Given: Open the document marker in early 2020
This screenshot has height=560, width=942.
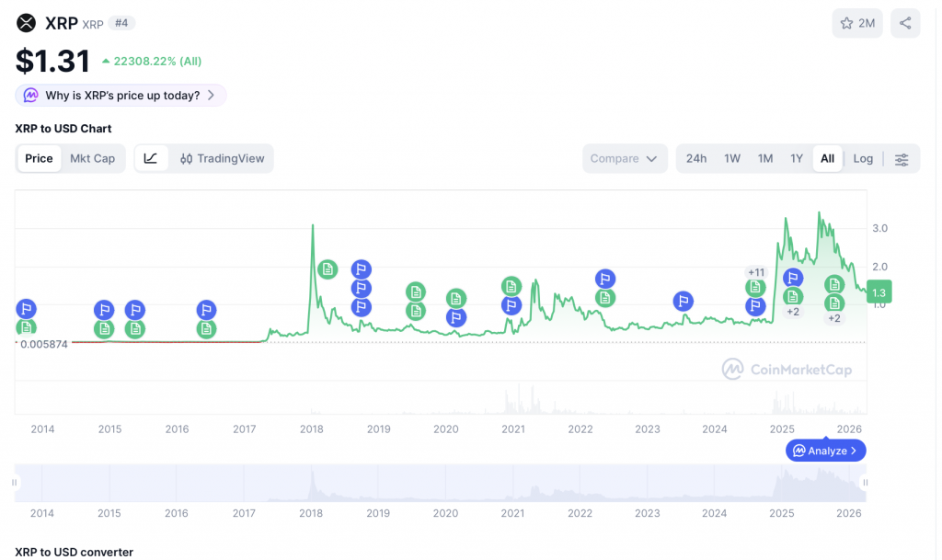Looking at the screenshot, I should point(456,298).
